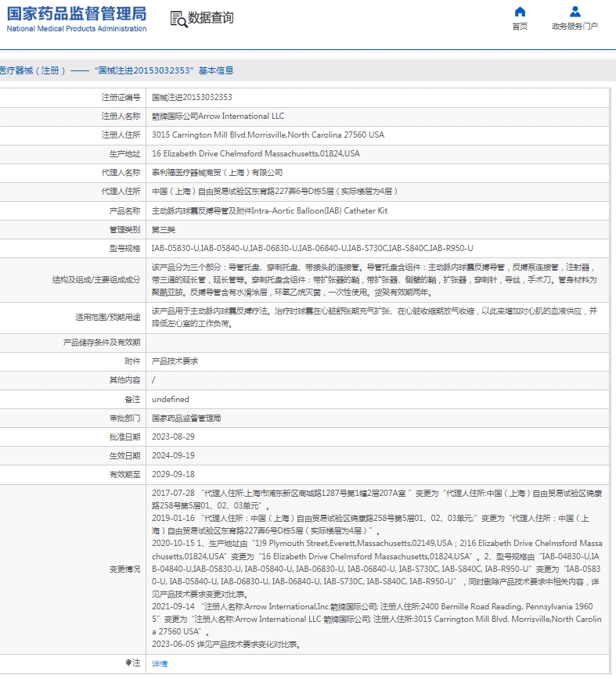Click the 注册证编号 row label
Viewport: 616px width, 679px height.
tap(121, 98)
